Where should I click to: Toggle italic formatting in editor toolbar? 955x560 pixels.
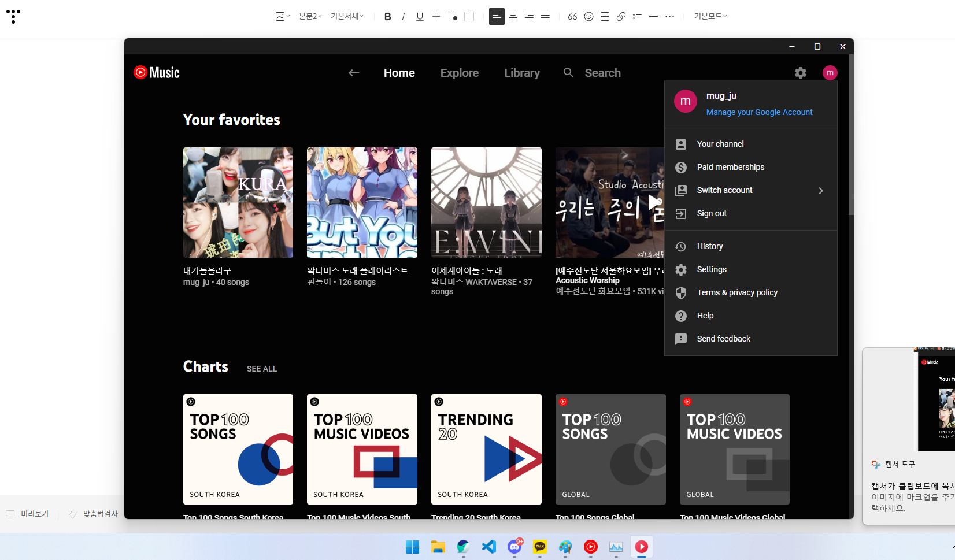(x=404, y=16)
